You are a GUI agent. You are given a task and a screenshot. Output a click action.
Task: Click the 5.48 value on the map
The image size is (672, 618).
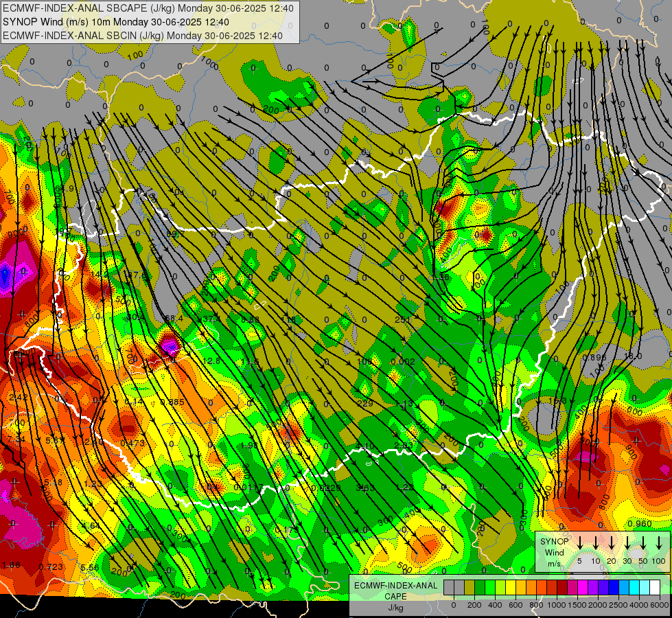click(54, 483)
